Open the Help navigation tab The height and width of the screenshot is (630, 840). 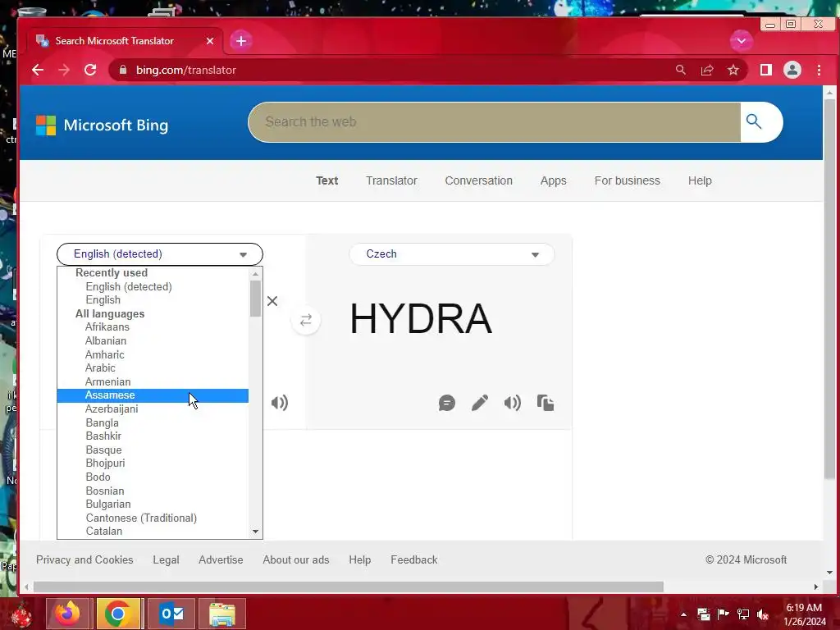coord(700,180)
